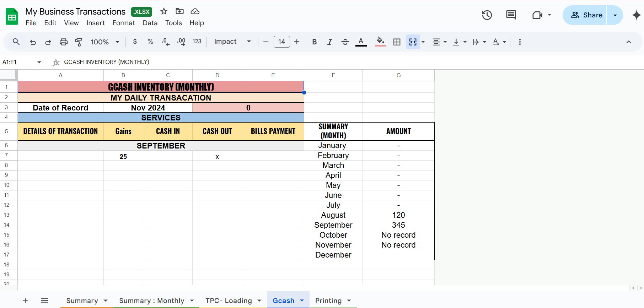The width and height of the screenshot is (644, 308).
Task: Open text rotation dropdown
Action: click(499, 42)
